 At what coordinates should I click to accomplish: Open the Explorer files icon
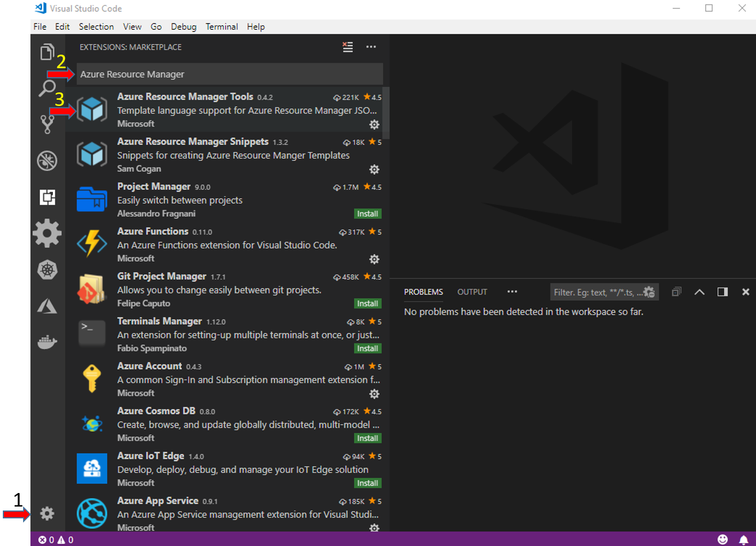click(x=47, y=52)
